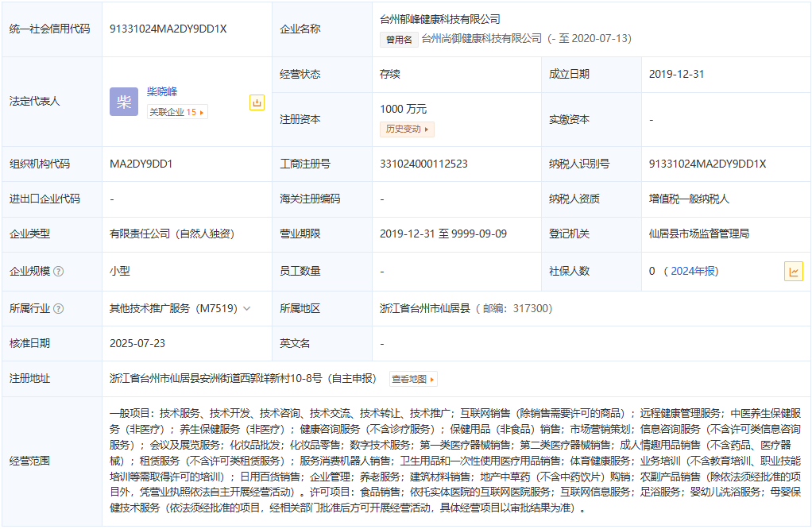
Task: Click help icon next to 所属行业
Action: tap(59, 309)
